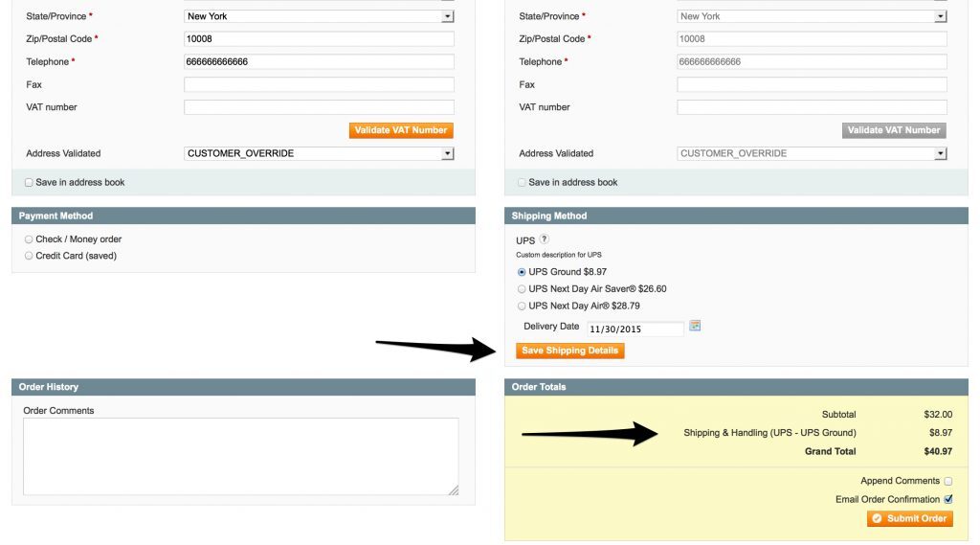The image size is (980, 545).
Task: Focus the Delivery Date field
Action: [x=635, y=329]
